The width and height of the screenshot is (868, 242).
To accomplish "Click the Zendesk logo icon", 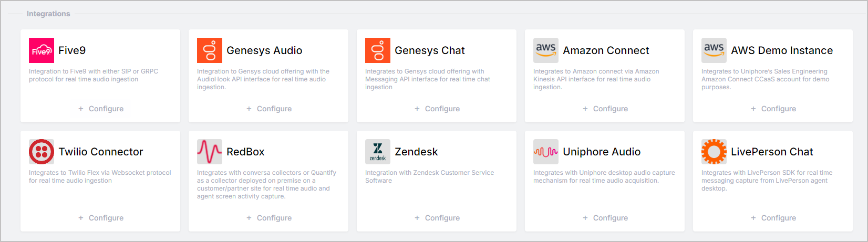I will click(x=378, y=152).
